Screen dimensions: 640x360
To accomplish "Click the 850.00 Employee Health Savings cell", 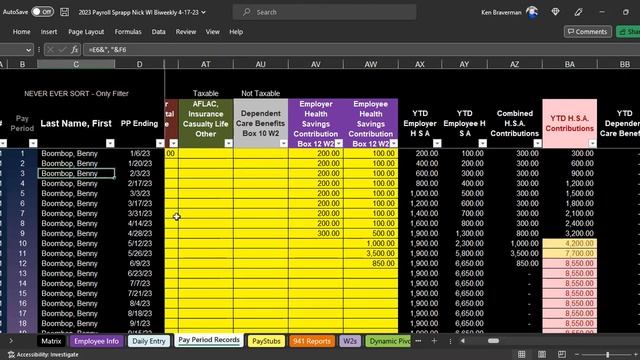I will pos(371,264).
